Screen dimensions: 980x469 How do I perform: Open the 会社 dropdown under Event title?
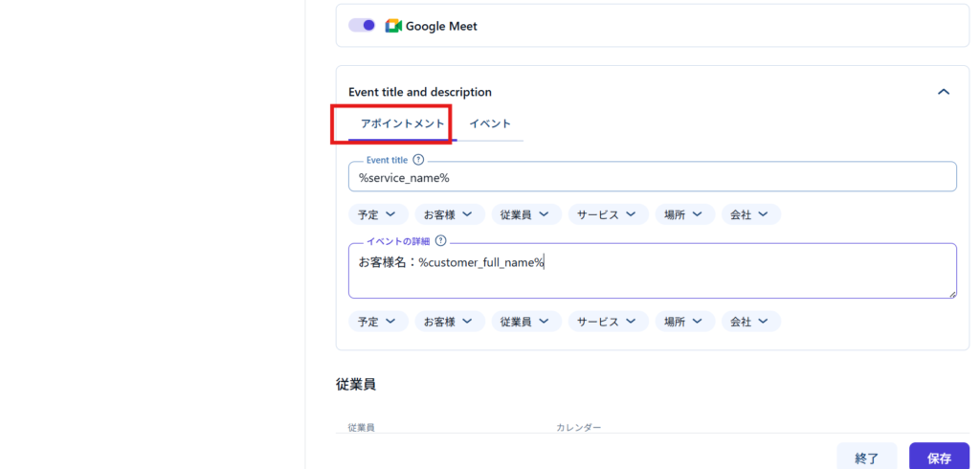[750, 215]
